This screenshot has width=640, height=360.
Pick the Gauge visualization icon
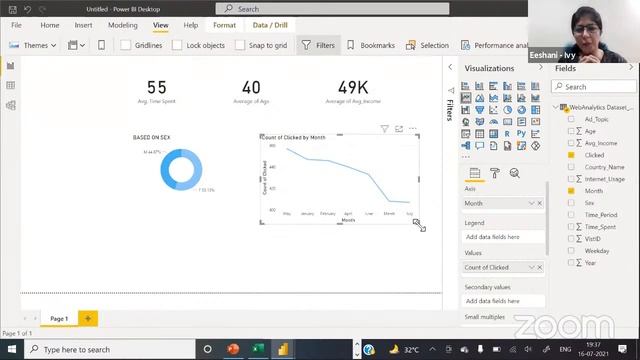(493, 122)
